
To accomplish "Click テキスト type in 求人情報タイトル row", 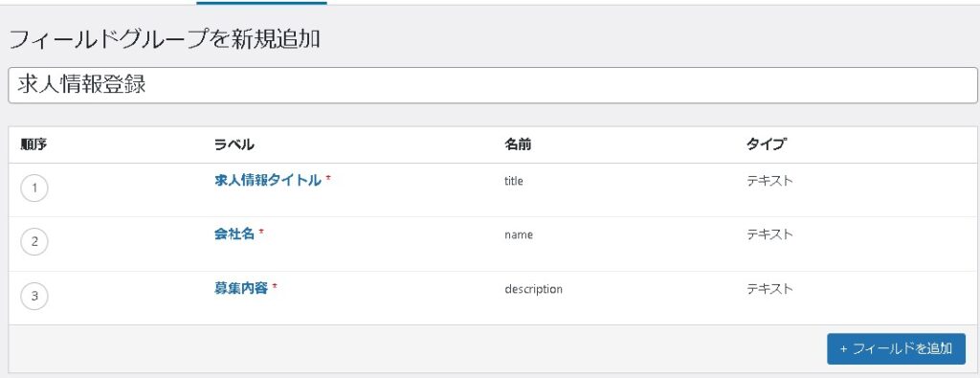I will tap(769, 181).
